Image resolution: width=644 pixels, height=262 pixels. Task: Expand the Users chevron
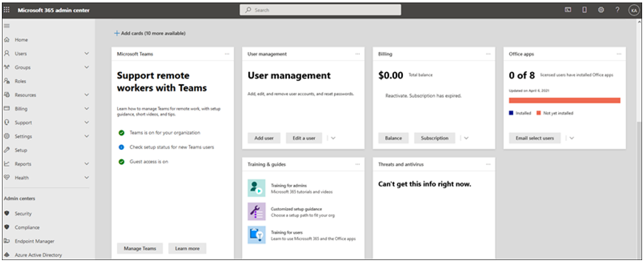(86, 53)
